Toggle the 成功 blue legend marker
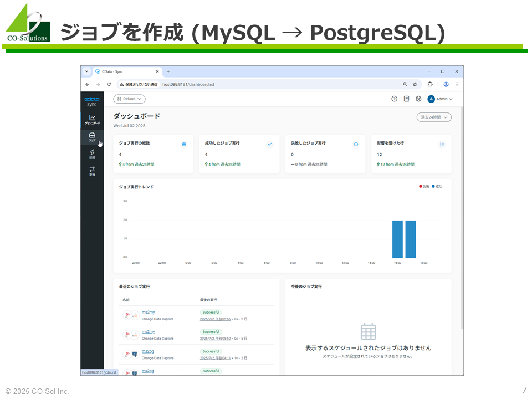The width and height of the screenshot is (532, 399). (x=433, y=186)
